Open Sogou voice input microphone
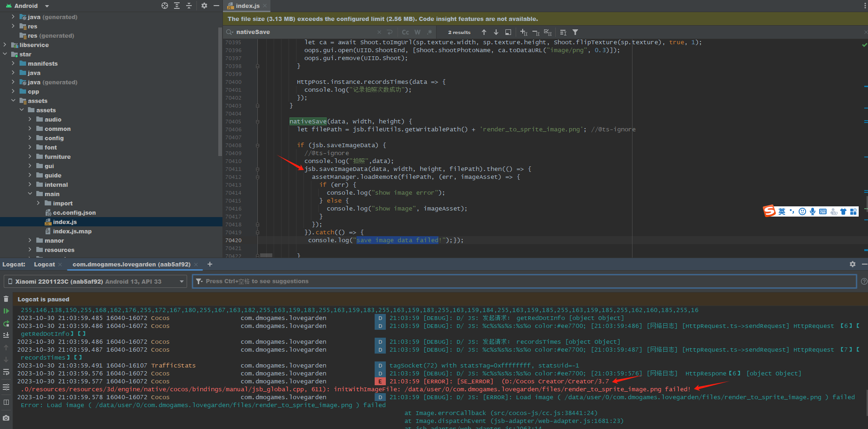 point(813,211)
